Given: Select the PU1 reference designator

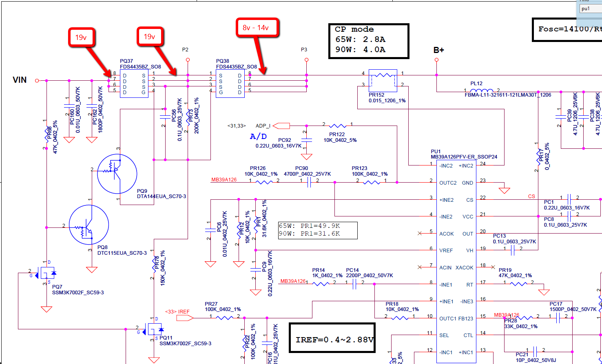Looking at the screenshot, I should point(436,152).
